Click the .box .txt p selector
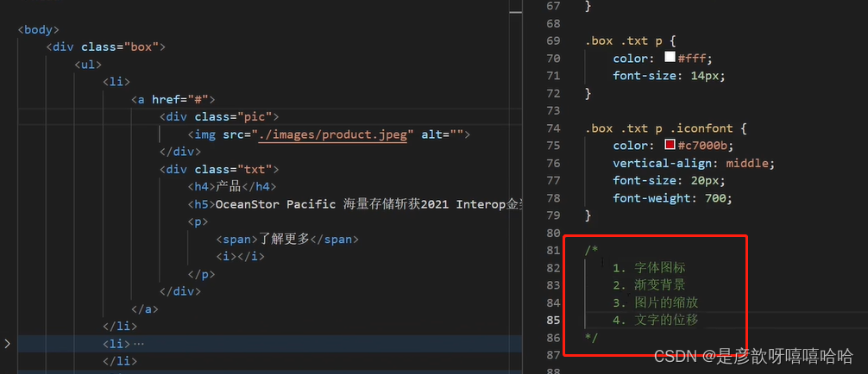 tap(625, 41)
